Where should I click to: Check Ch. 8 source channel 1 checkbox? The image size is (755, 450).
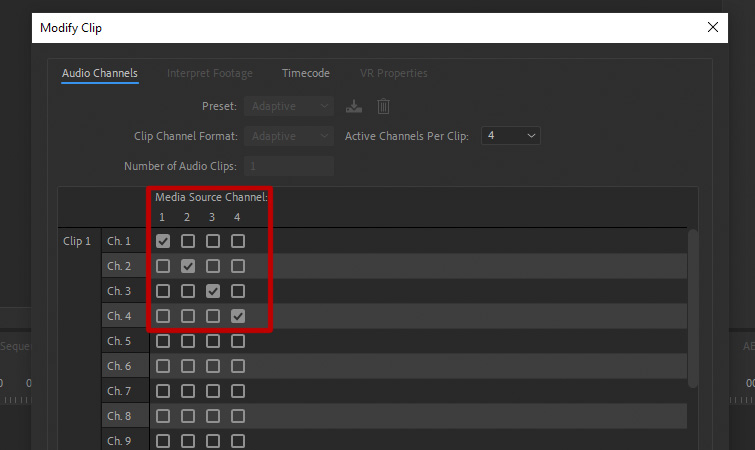click(x=163, y=416)
